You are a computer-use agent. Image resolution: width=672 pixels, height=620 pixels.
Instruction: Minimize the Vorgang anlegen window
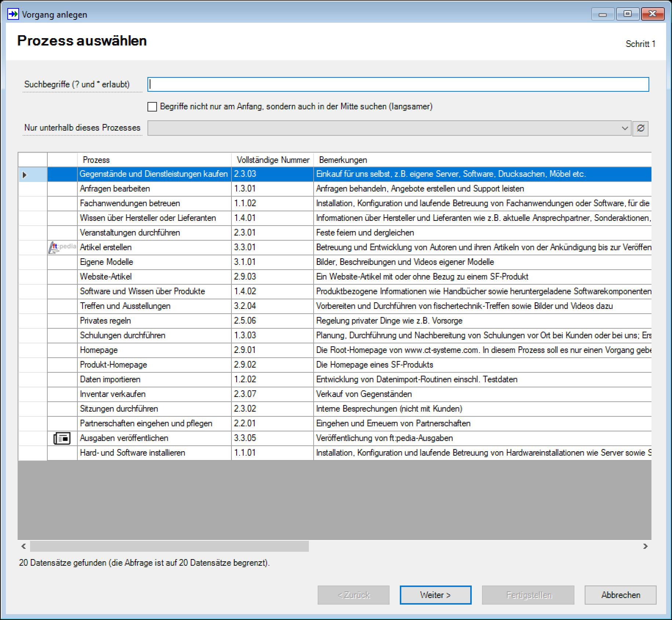pyautogui.click(x=603, y=14)
